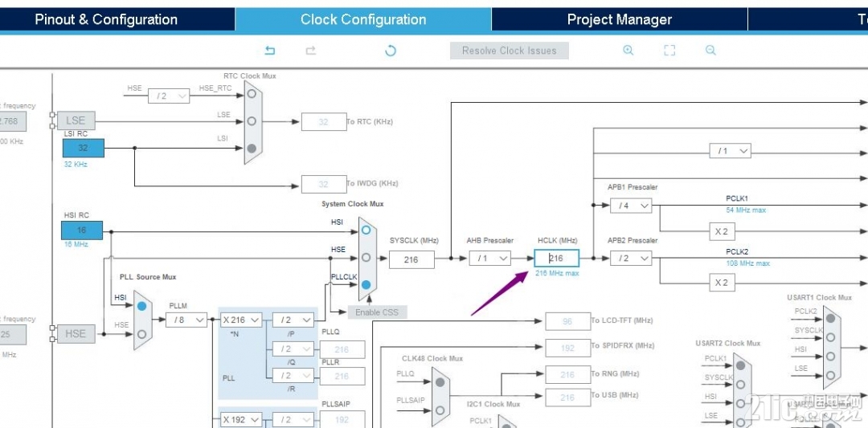This screenshot has width=868, height=428.
Task: Click the To USB 216 value box
Action: pos(568,397)
